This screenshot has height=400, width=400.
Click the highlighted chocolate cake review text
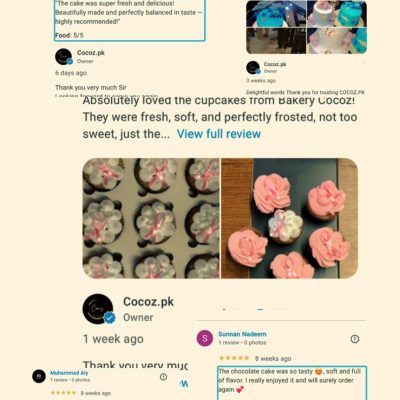coord(292,383)
